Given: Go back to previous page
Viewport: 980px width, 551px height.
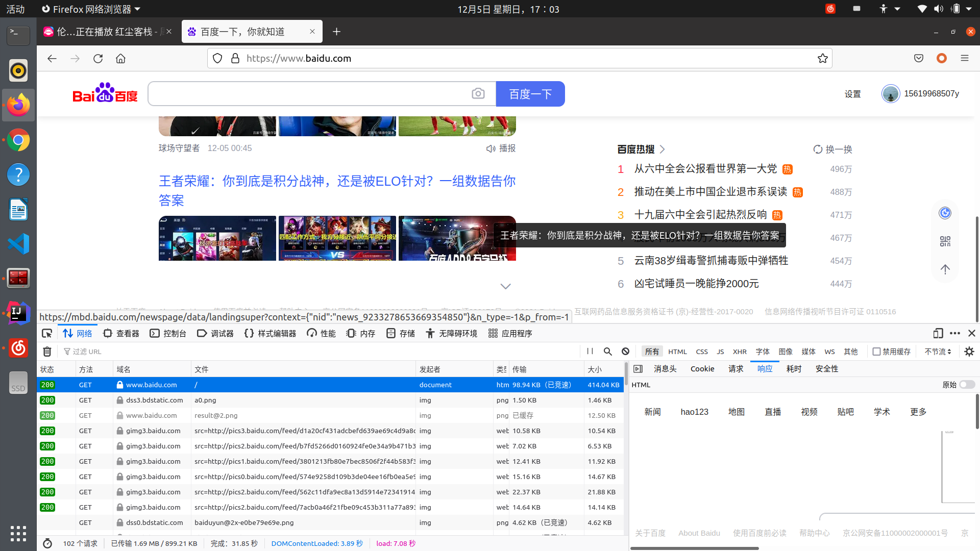Looking at the screenshot, I should [52, 59].
